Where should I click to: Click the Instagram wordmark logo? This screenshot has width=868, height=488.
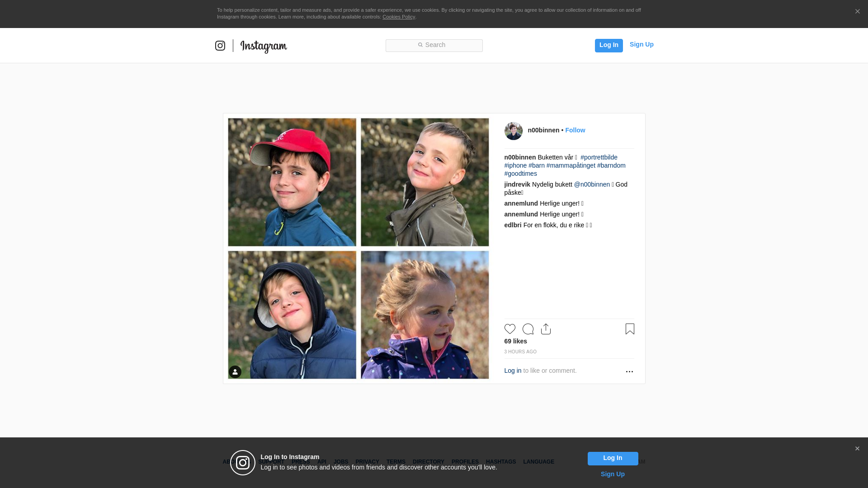coord(264,46)
